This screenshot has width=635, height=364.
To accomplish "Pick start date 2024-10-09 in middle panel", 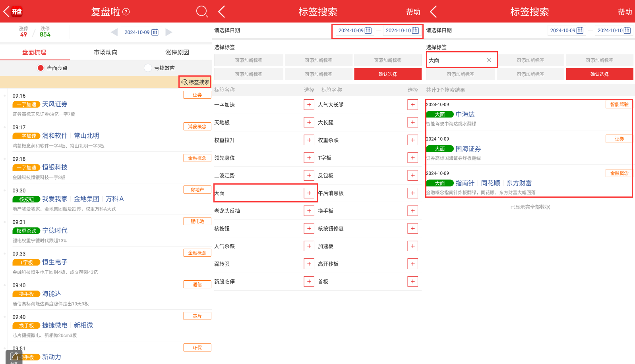I will pos(354,31).
